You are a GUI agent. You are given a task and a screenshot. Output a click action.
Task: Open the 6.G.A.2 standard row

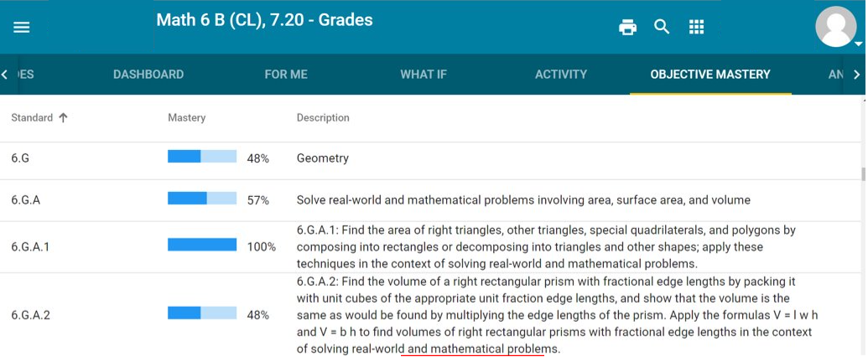click(430, 314)
